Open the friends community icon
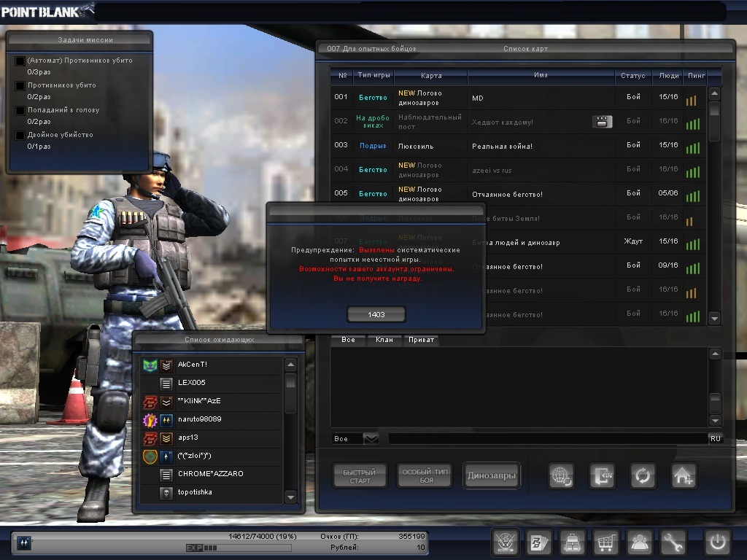Viewport: 747px width, 560px height. pos(640,542)
